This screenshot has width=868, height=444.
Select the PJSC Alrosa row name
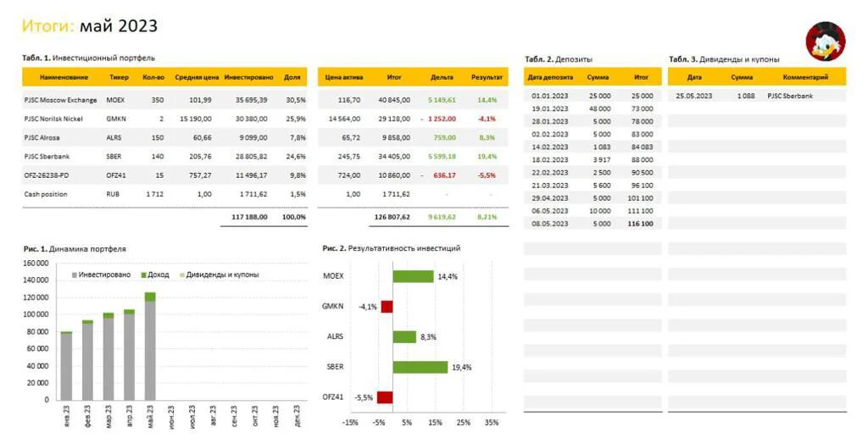(x=42, y=138)
